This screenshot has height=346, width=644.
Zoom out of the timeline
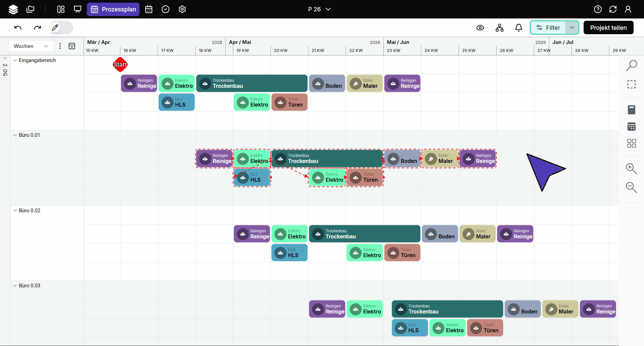point(631,187)
